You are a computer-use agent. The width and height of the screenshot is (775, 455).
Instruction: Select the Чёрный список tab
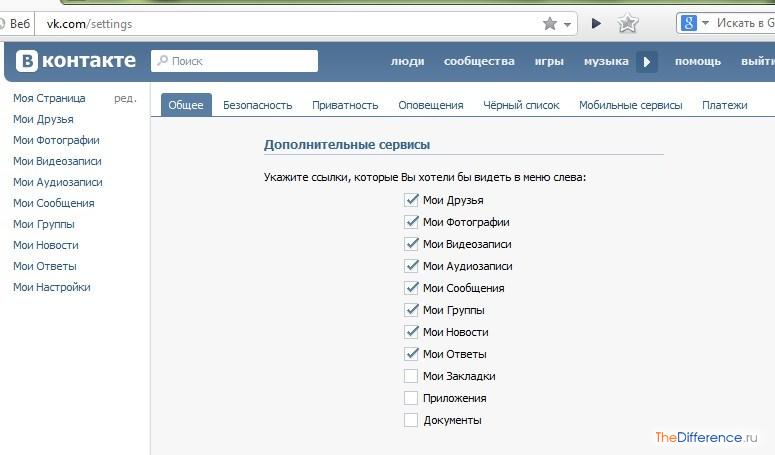(x=521, y=105)
